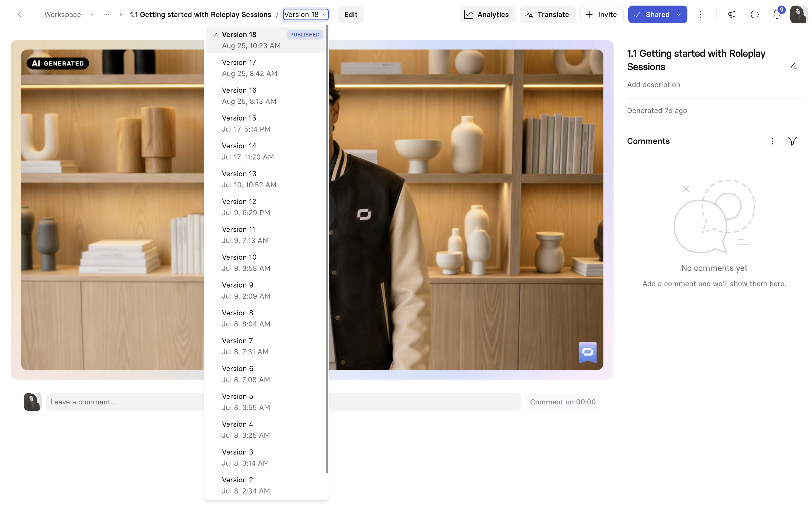Click the back arrow icon

[19, 14]
